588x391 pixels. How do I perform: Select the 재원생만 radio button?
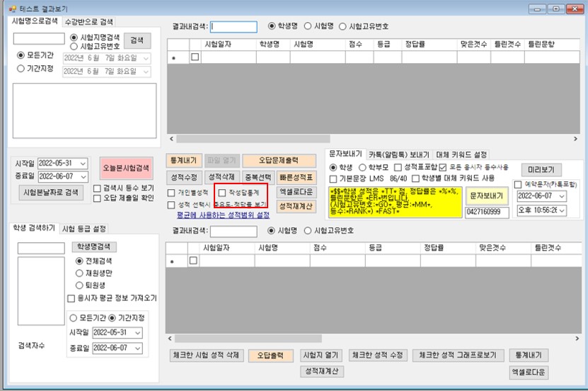point(79,273)
